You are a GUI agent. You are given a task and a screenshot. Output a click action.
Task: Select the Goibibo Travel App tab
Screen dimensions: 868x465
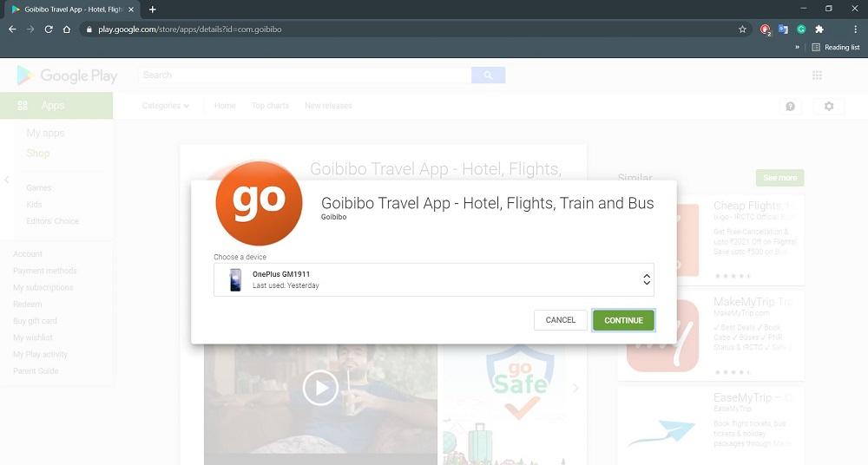tap(72, 10)
